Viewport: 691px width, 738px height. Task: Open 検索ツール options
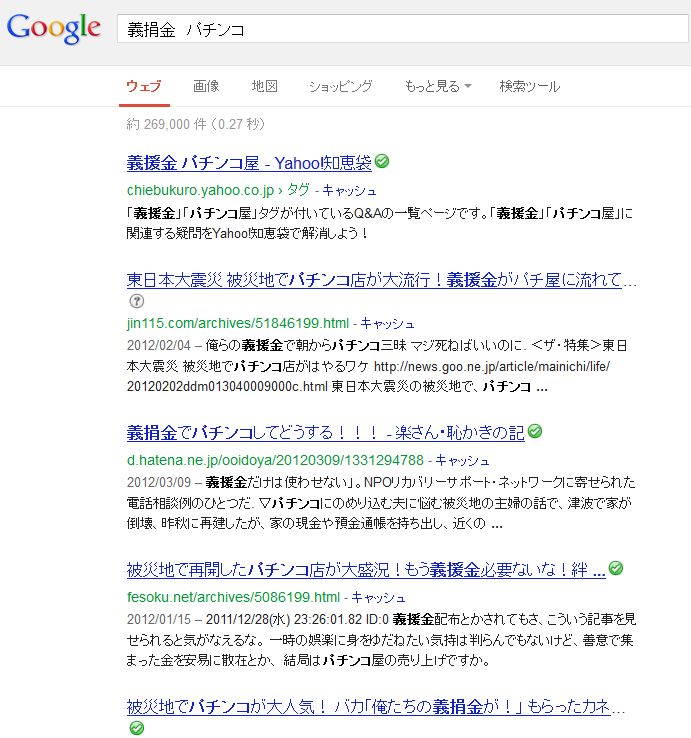click(x=530, y=86)
